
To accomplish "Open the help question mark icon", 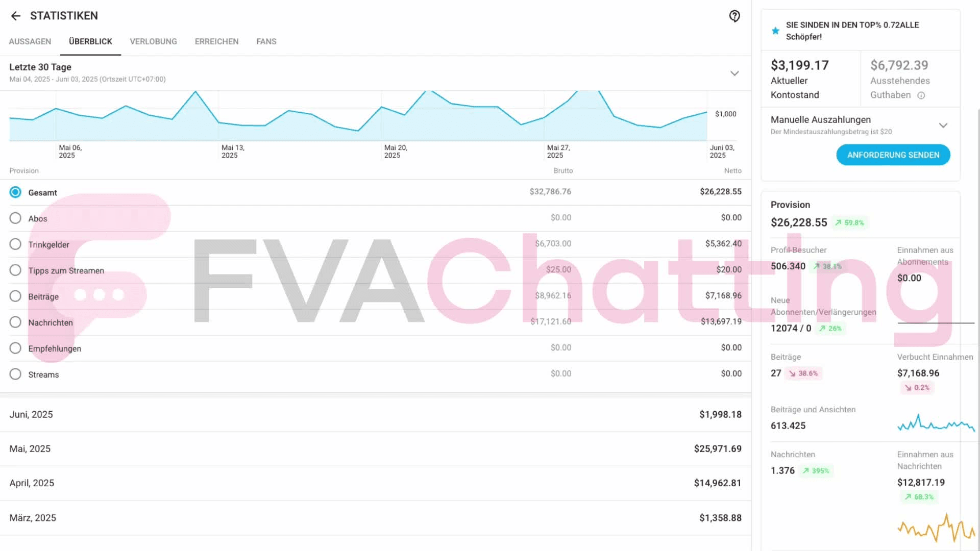I will [734, 16].
